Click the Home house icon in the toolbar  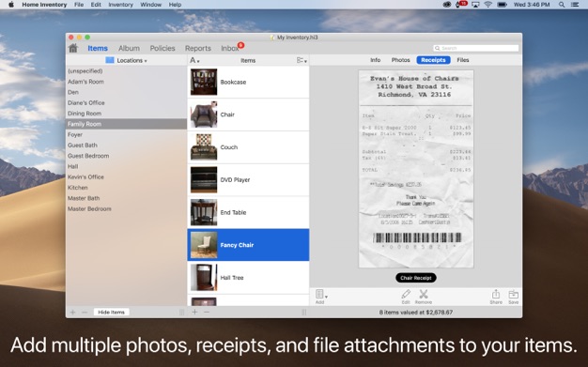pyautogui.click(x=73, y=48)
